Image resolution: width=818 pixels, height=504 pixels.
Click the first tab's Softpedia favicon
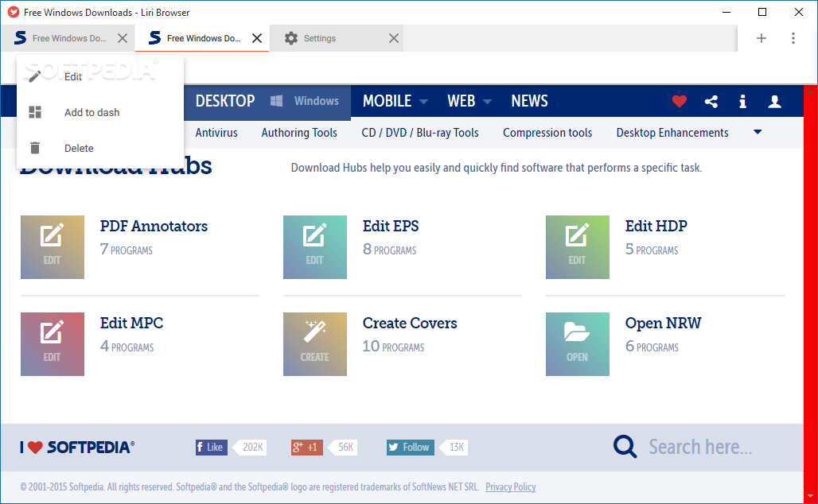click(x=21, y=38)
